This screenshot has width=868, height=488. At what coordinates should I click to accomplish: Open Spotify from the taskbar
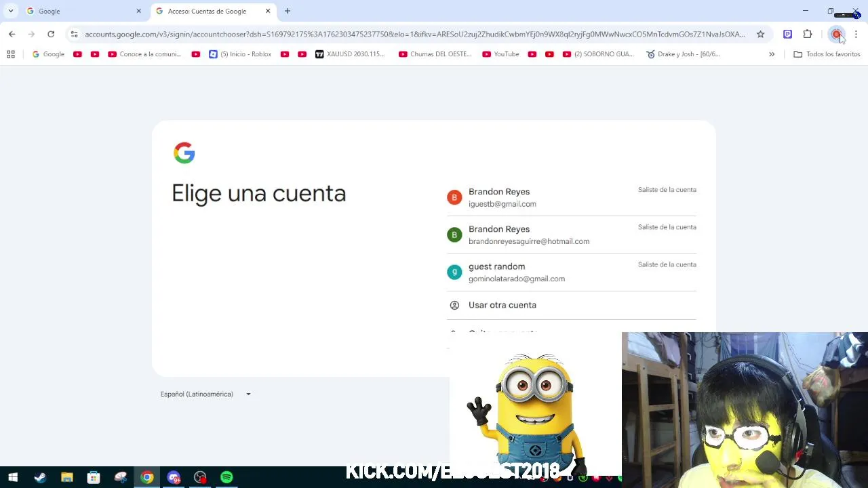coord(226,477)
